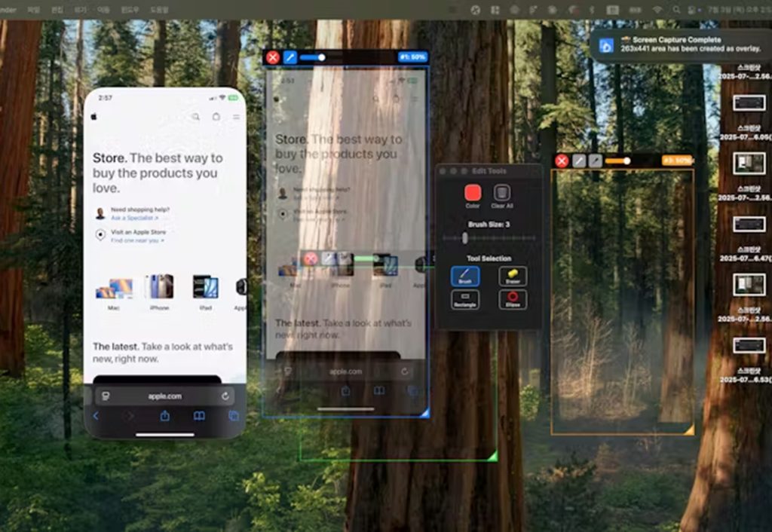
Task: Click the 'Screen Capture Complete' notification
Action: [681, 44]
